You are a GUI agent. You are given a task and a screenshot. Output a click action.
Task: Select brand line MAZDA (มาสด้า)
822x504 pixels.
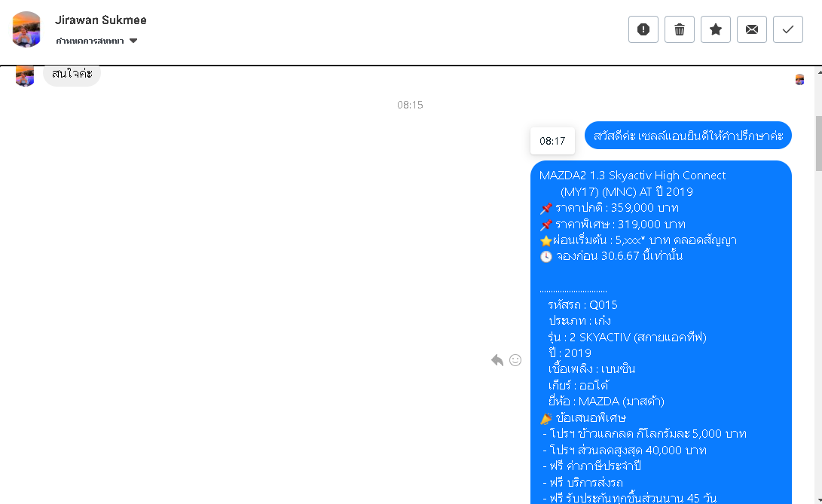click(x=606, y=402)
